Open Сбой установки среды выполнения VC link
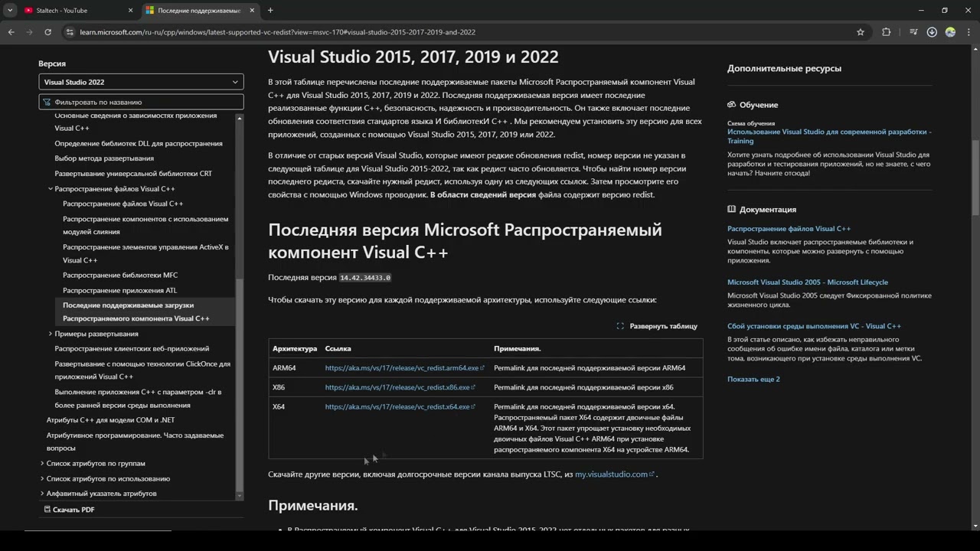The height and width of the screenshot is (551, 980). [814, 326]
